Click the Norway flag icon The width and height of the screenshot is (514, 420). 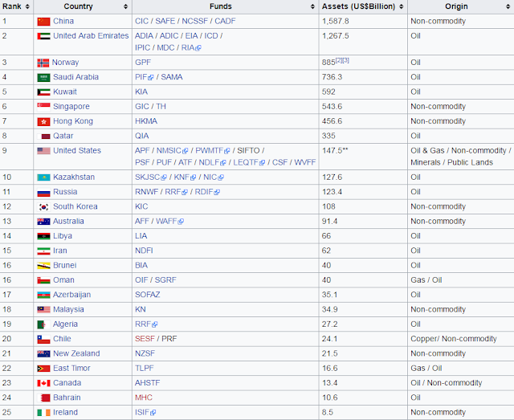coord(43,63)
